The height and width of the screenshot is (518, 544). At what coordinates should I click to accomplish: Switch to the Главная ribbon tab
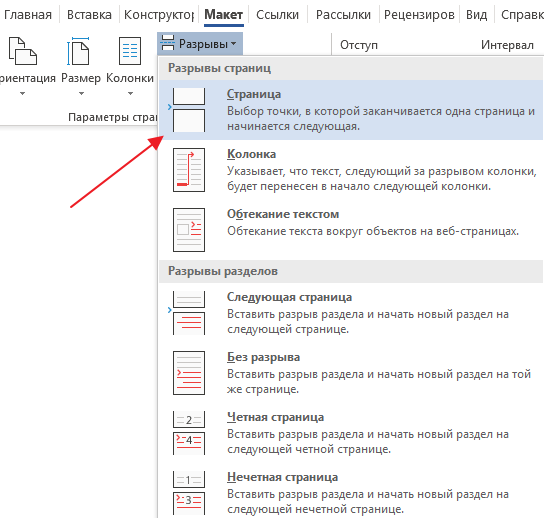click(28, 15)
